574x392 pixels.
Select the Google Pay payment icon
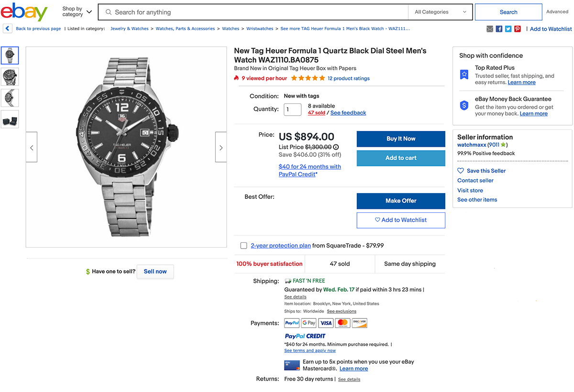point(309,323)
